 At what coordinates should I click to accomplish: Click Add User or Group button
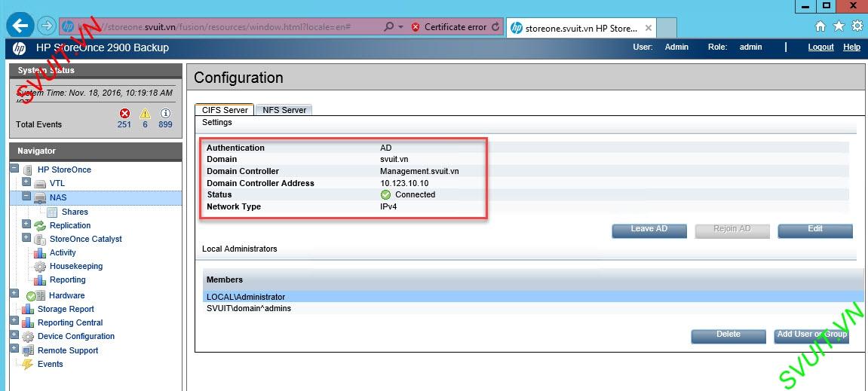pos(811,336)
